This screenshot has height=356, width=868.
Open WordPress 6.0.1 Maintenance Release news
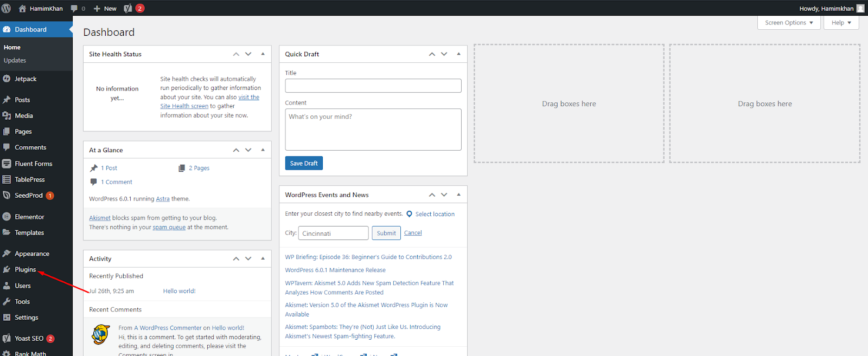335,270
